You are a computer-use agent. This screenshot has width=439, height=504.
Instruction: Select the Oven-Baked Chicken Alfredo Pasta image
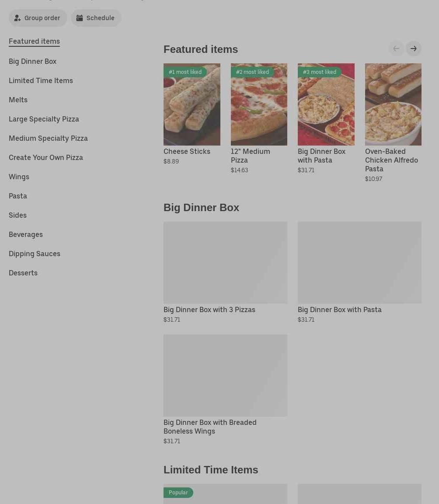[393, 104]
